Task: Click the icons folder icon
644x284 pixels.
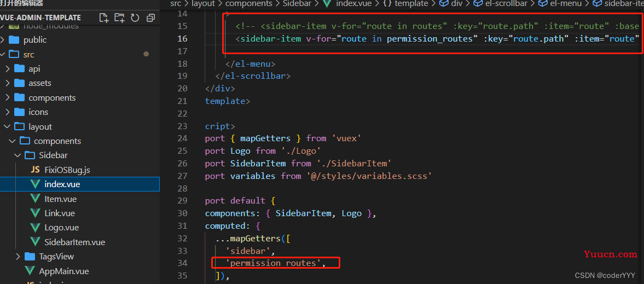Action: (19, 112)
